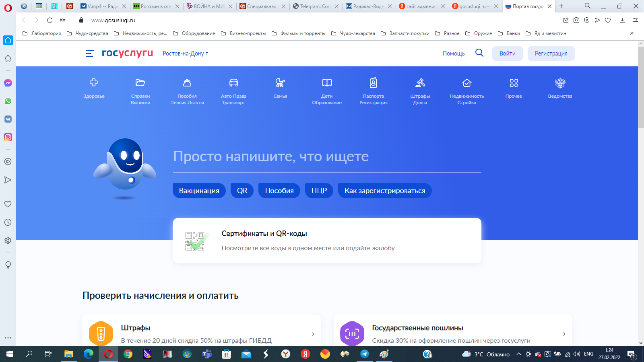Click the search magnifier icon
This screenshot has height=362, width=644.
(479, 53)
